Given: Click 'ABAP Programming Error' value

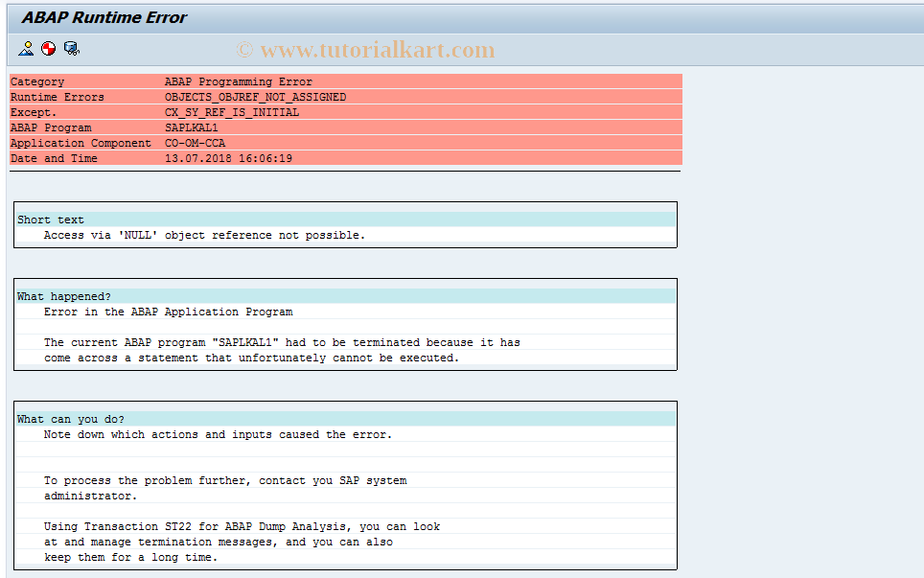Looking at the screenshot, I should (238, 81).
